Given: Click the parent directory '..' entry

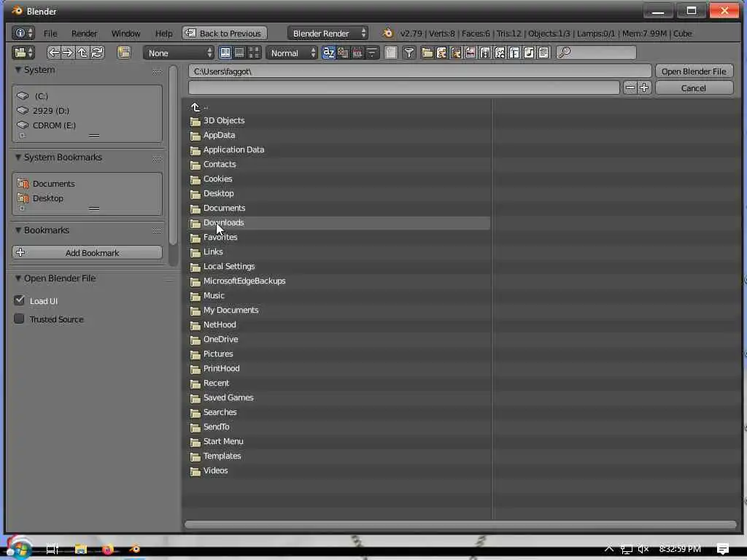Looking at the screenshot, I should [338, 106].
